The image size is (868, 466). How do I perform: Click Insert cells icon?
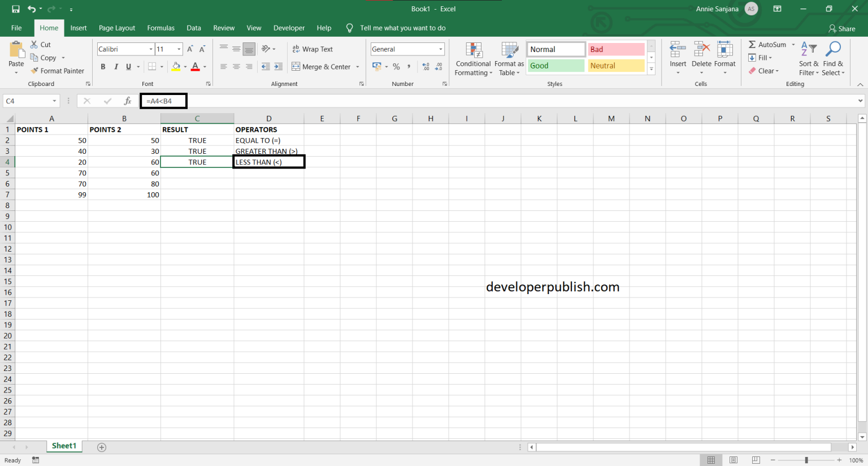(678, 50)
